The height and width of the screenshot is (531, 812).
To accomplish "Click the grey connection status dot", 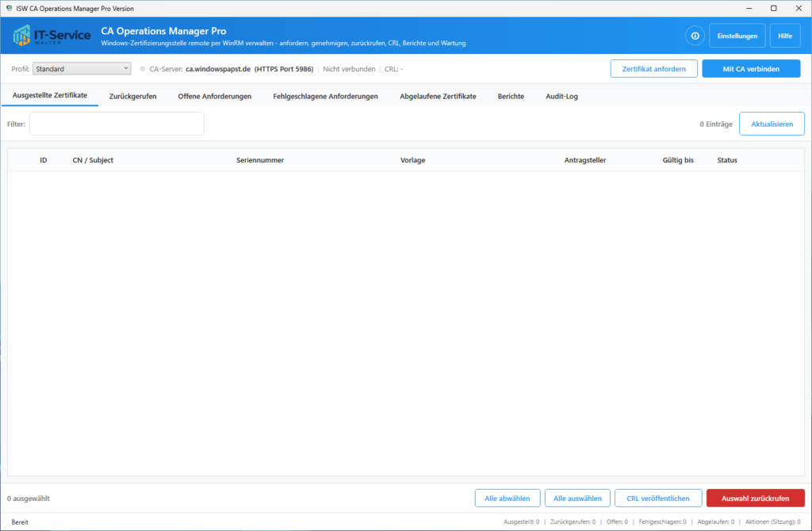I will (x=143, y=69).
